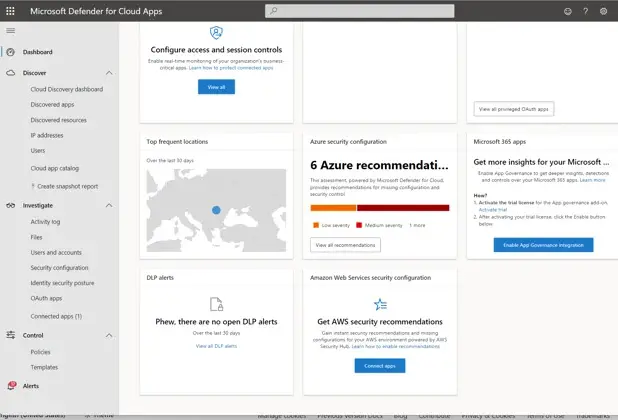This screenshot has width=618, height=420.
Task: Open the app launcher waffle icon
Action: [10, 11]
